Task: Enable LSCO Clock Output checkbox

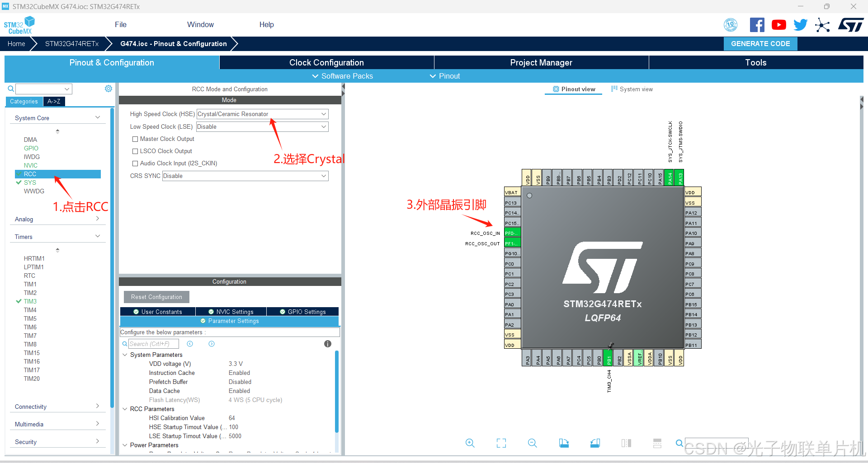Action: click(x=135, y=151)
